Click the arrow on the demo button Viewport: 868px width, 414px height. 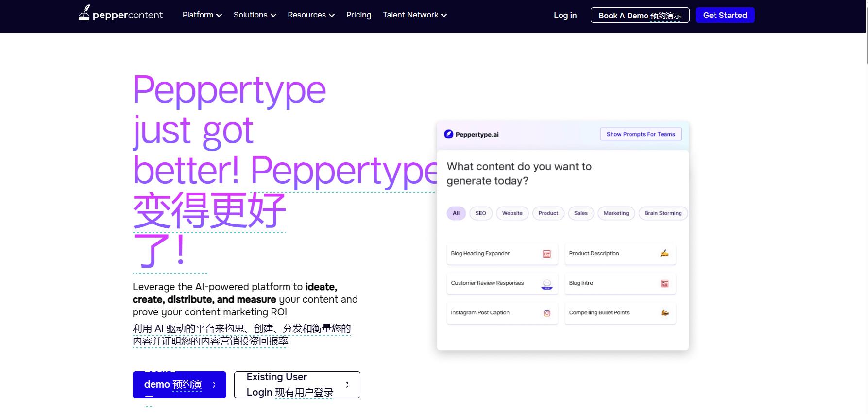pos(214,385)
